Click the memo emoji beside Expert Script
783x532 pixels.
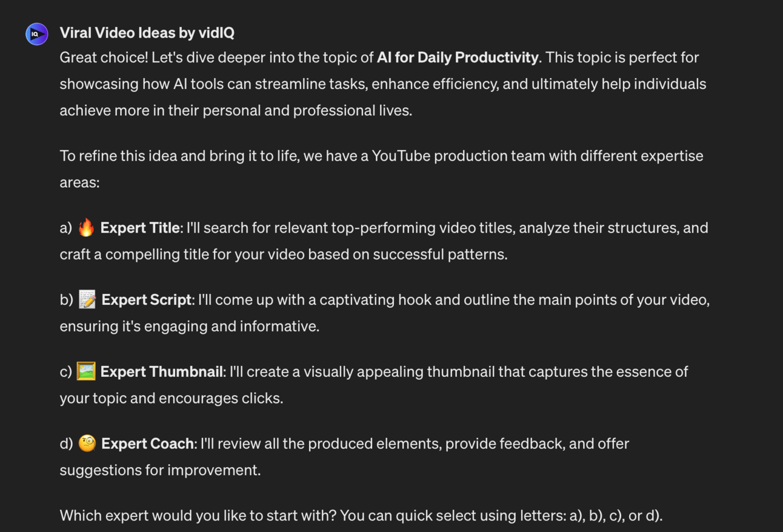click(x=87, y=300)
